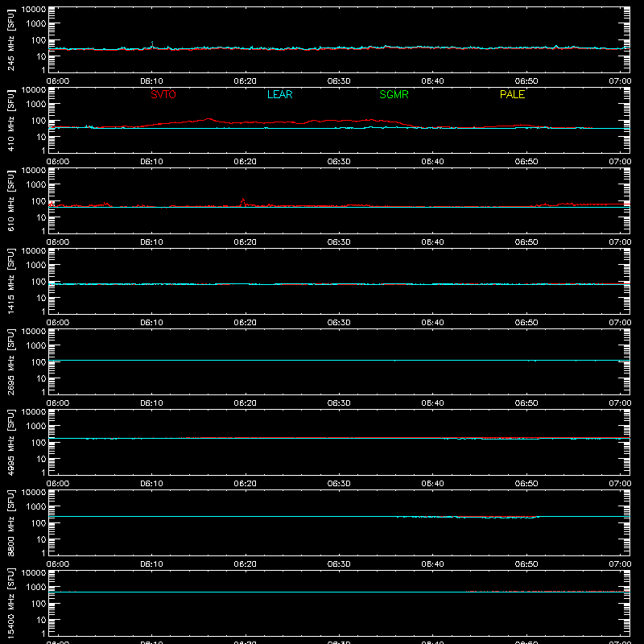Viewport: 644px width, 644px height.
Task: Click the 1000 y-axis label on the 15400 MHz plot
Action: pyautogui.click(x=36, y=588)
